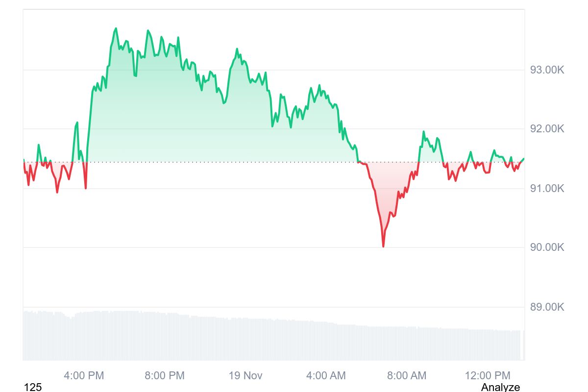Click the lowest red dip near 90.00K

383,246
